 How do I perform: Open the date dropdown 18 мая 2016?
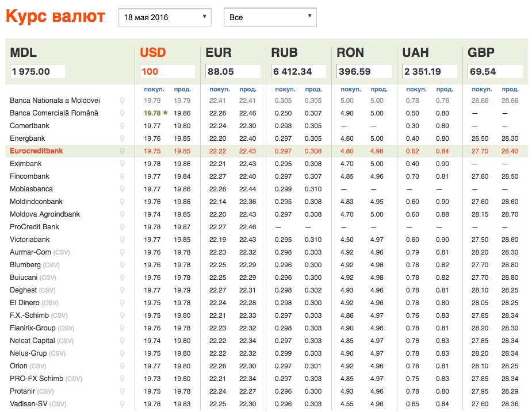point(165,17)
